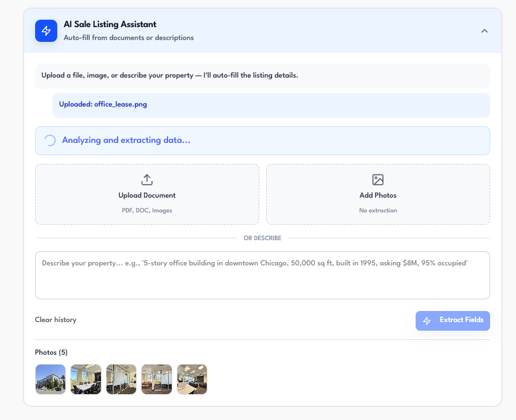Select the first building exterior photo thumbnail
This screenshot has width=516, height=420.
click(x=50, y=379)
